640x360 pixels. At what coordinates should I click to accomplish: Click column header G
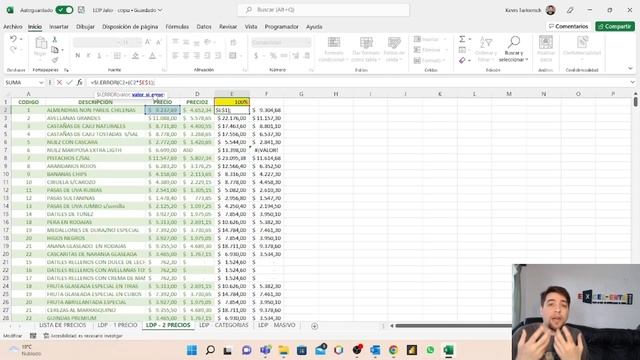point(301,94)
